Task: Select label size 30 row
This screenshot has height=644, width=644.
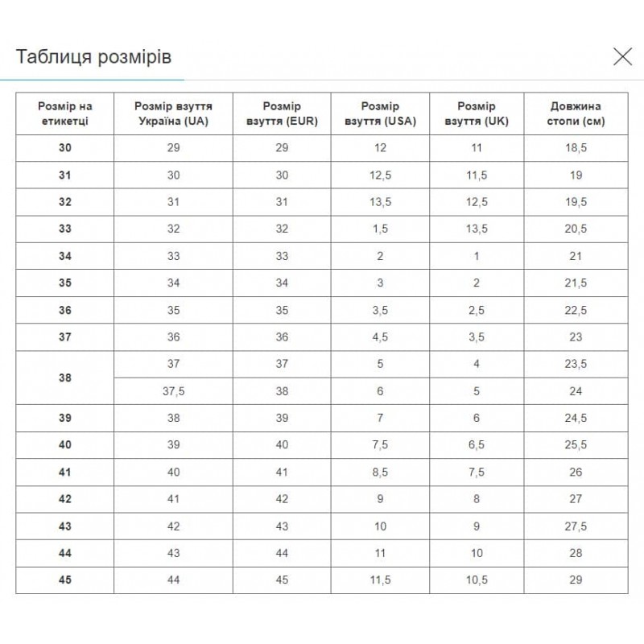Action: point(65,148)
